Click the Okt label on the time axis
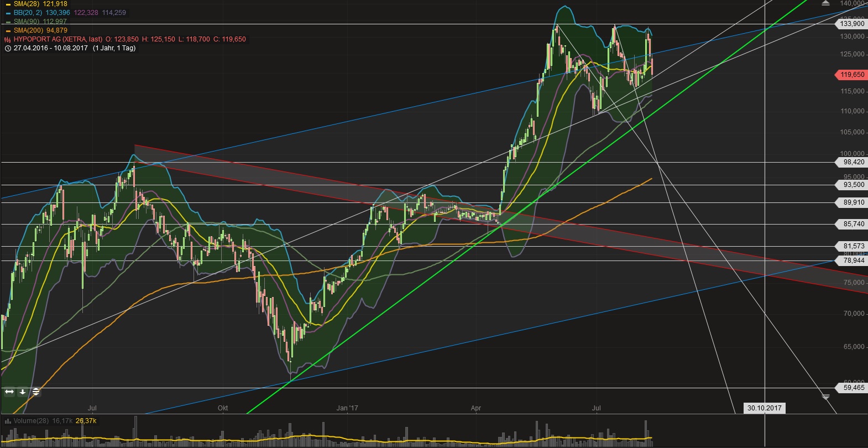This screenshot has width=868, height=448. (223, 408)
